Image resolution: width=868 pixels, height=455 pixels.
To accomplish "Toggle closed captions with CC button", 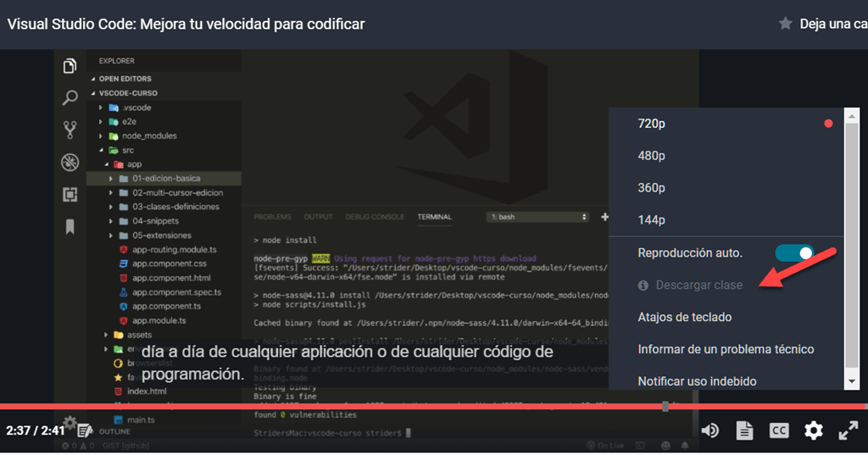I will coord(779,430).
